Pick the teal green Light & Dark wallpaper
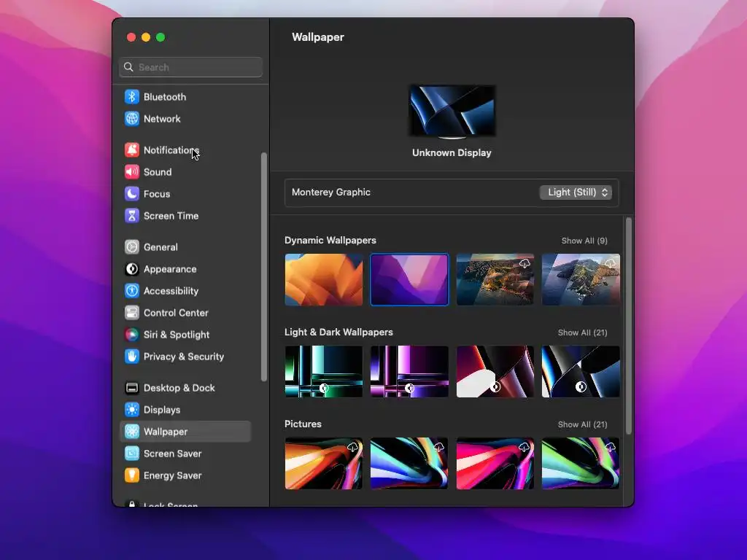Viewport: 747px width, 560px height. 323,371
